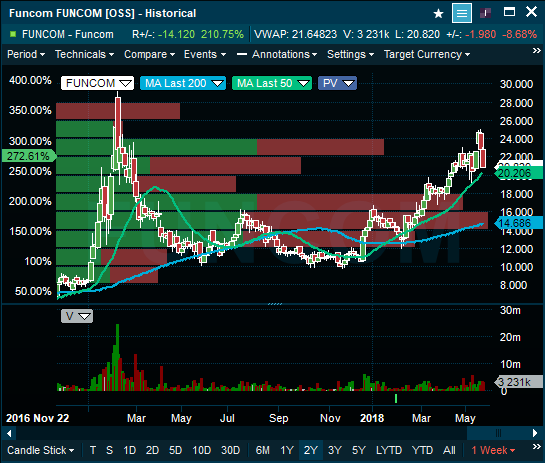
Task: Set chart range to 2D
Action: tap(152, 450)
